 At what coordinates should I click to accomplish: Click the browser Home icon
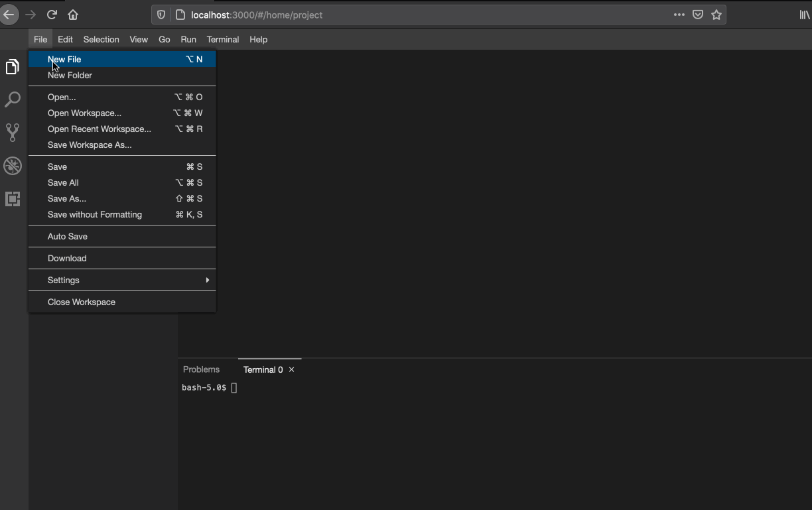coord(73,15)
